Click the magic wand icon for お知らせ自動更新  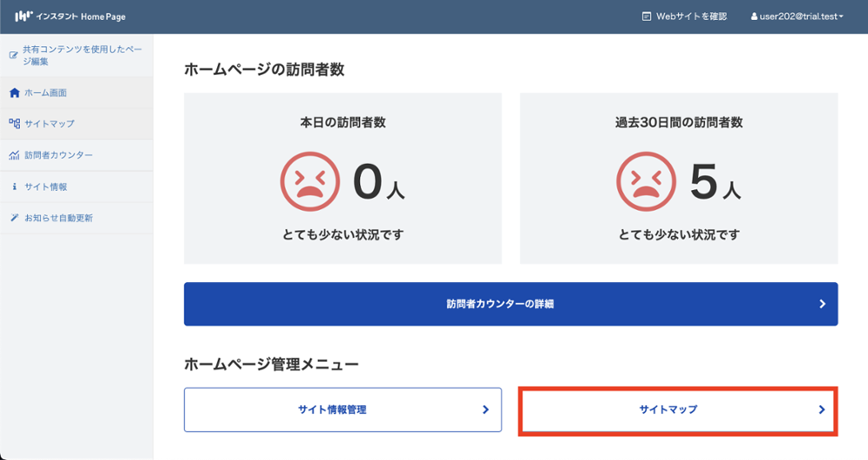coord(14,218)
